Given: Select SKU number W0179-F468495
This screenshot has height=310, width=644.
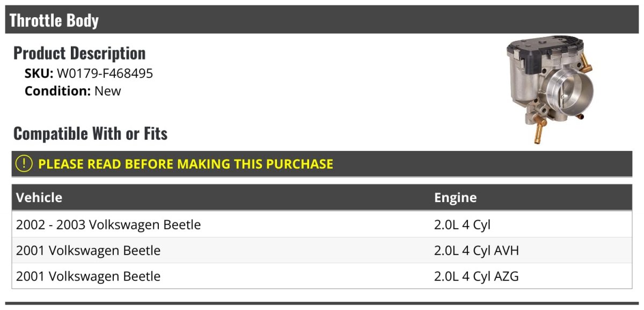Looking at the screenshot, I should [105, 74].
